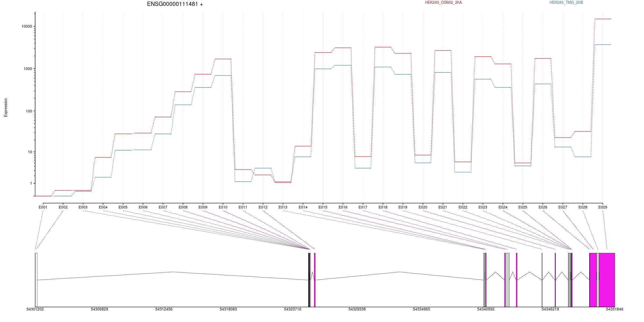The width and height of the screenshot is (644, 322).
Task: Click the E026 exon label
Action: tap(543, 207)
